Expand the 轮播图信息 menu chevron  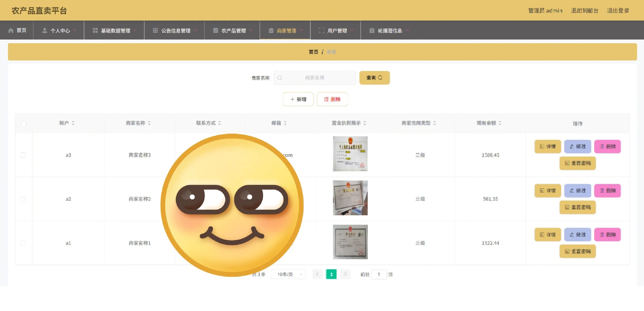pos(407,30)
